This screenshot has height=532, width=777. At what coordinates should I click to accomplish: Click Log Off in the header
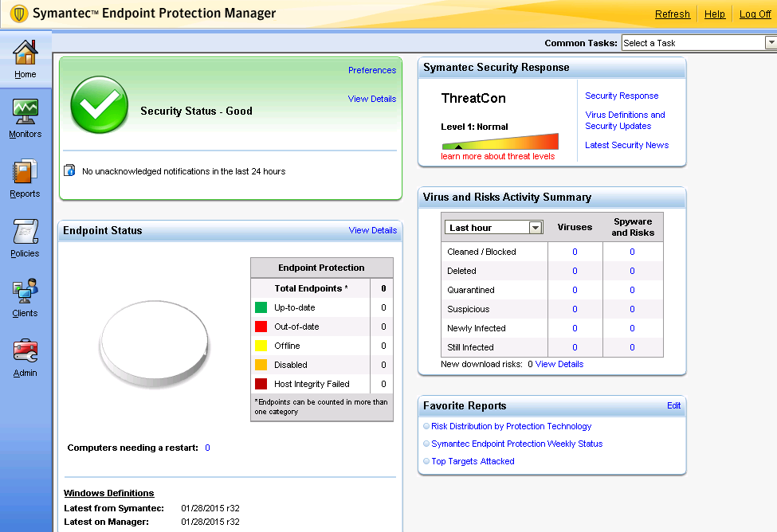(755, 14)
